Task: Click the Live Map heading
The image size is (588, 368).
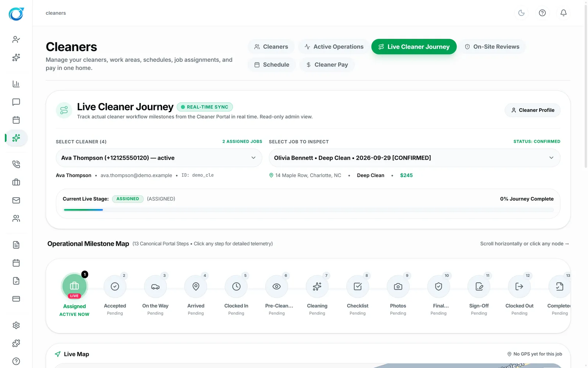Action: click(76, 354)
